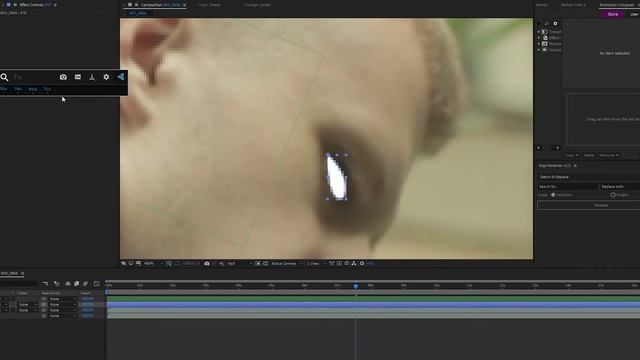This screenshot has width=640, height=360.
Task: Click the flowchart icon under the viewer
Action: coord(354,264)
